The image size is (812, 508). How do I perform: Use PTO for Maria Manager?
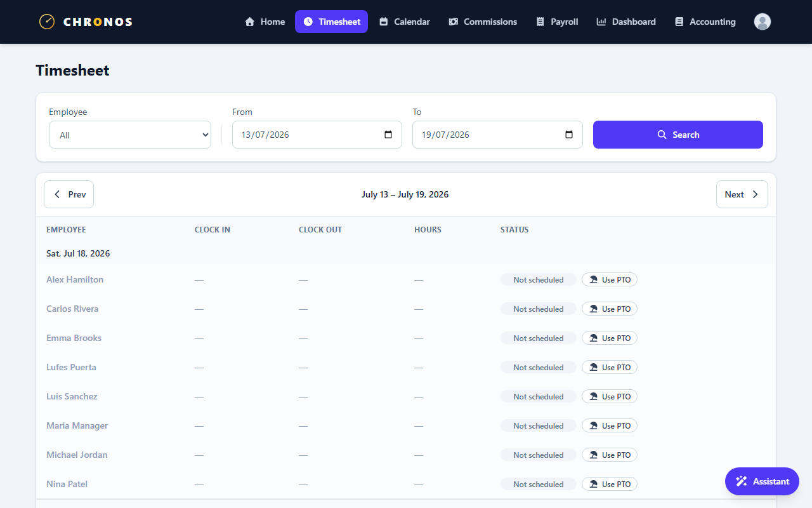[x=610, y=425]
